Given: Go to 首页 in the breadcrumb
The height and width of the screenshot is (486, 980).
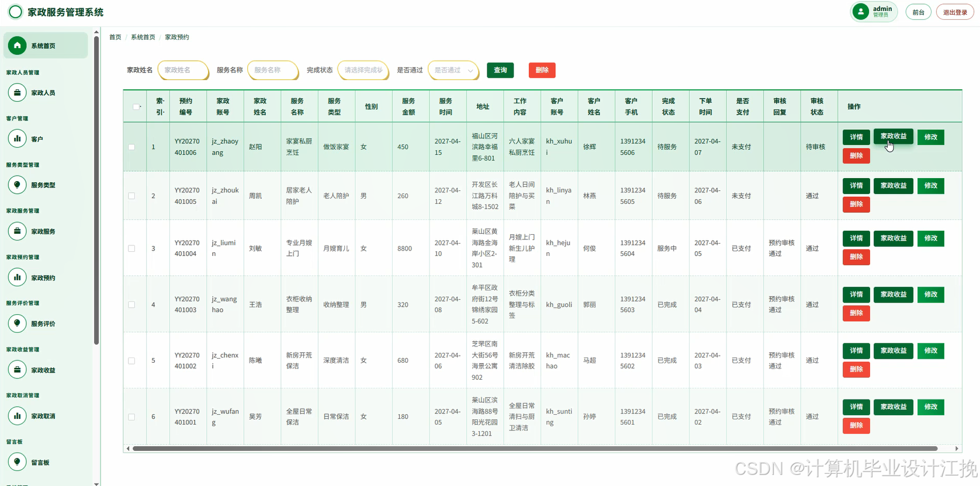Looking at the screenshot, I should 115,37.
